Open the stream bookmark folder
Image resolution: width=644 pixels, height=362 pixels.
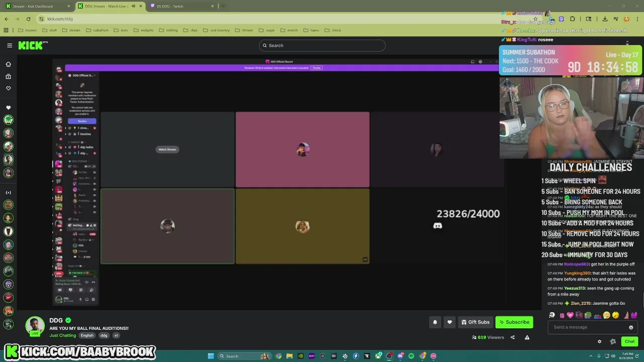tap(71, 30)
